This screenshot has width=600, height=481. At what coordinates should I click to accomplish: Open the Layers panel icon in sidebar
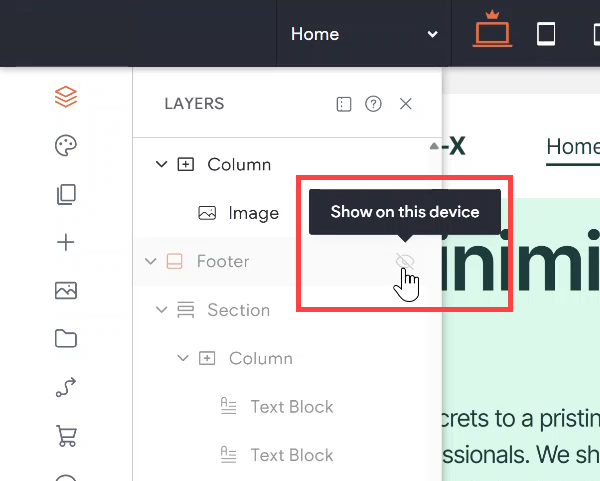66,97
